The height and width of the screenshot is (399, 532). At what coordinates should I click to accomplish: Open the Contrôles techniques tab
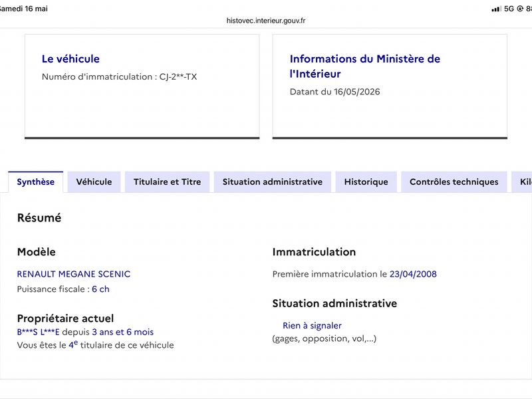454,182
